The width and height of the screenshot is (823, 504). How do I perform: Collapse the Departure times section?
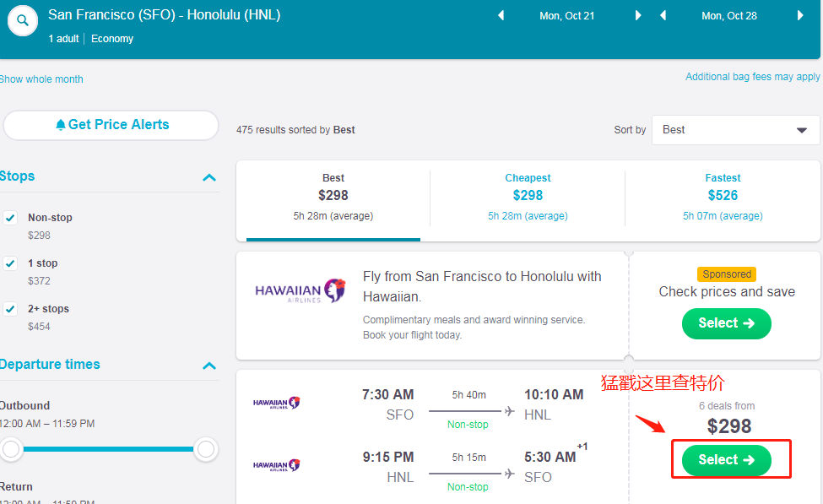click(x=208, y=366)
